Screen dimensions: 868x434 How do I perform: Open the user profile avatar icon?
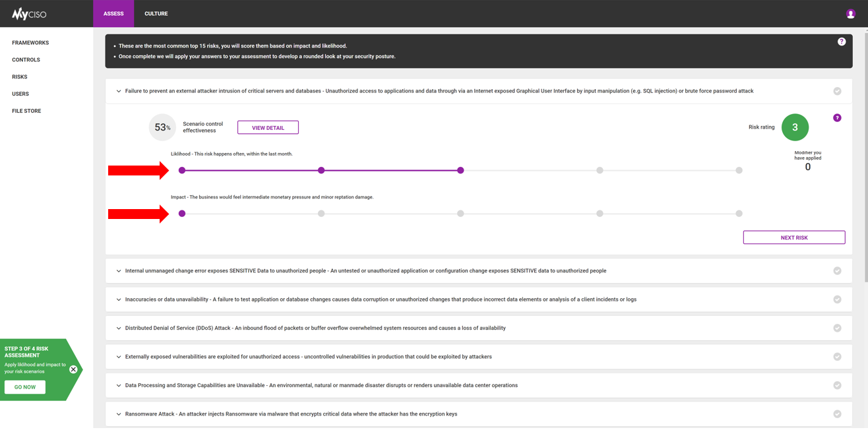(851, 14)
